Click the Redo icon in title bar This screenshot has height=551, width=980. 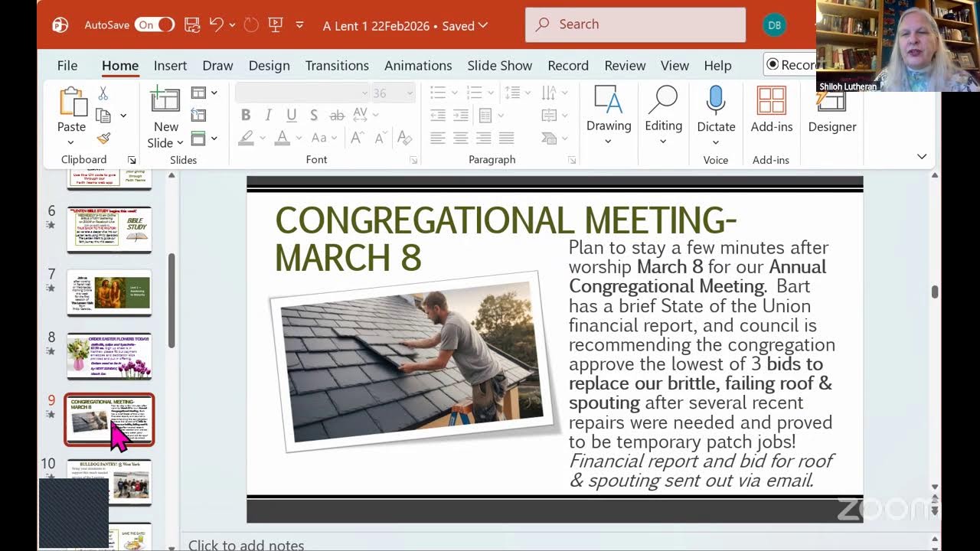pyautogui.click(x=251, y=24)
